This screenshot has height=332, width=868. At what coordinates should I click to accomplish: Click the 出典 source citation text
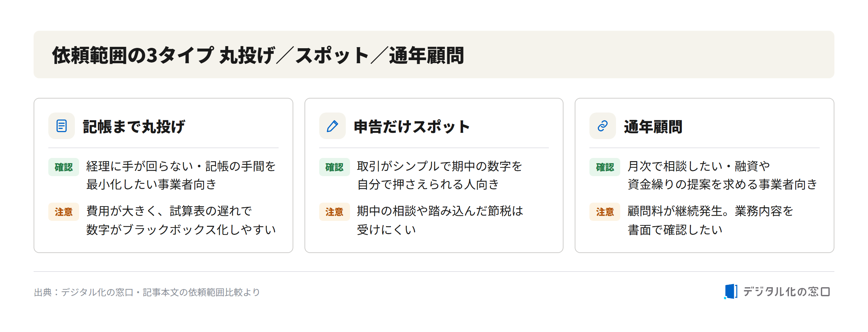[147, 292]
